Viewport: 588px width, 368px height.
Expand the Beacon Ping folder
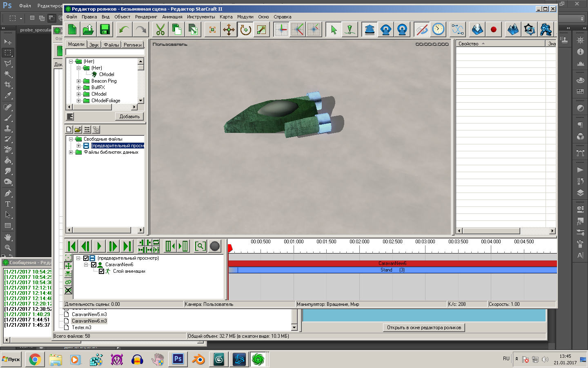tap(78, 81)
